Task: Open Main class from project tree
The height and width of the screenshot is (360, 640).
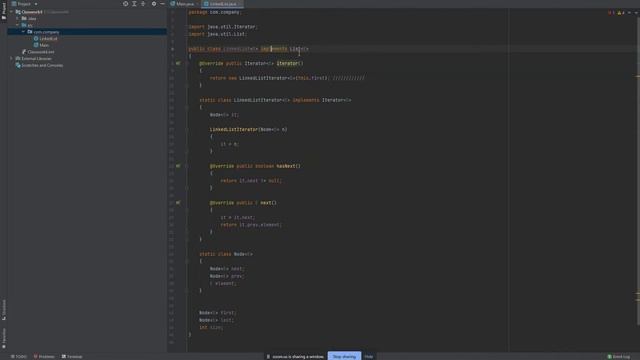Action: coord(42,45)
